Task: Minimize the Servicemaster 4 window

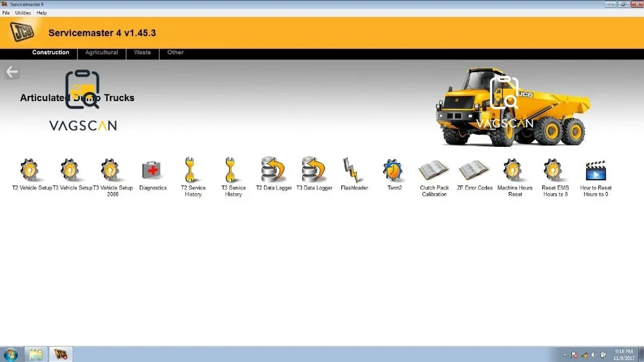Action: pyautogui.click(x=611, y=4)
